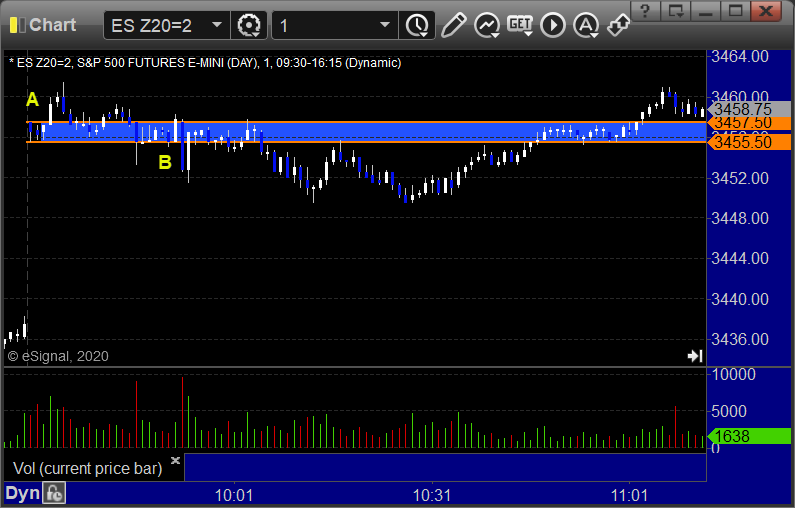This screenshot has width=795, height=508.
Task: Open the symbol dropdown next to ES Z20=2
Action: point(217,25)
